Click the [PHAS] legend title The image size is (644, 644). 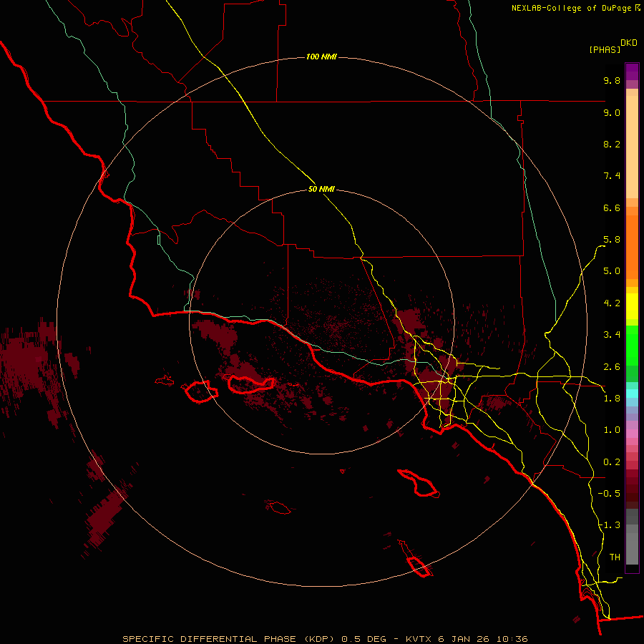click(x=605, y=49)
